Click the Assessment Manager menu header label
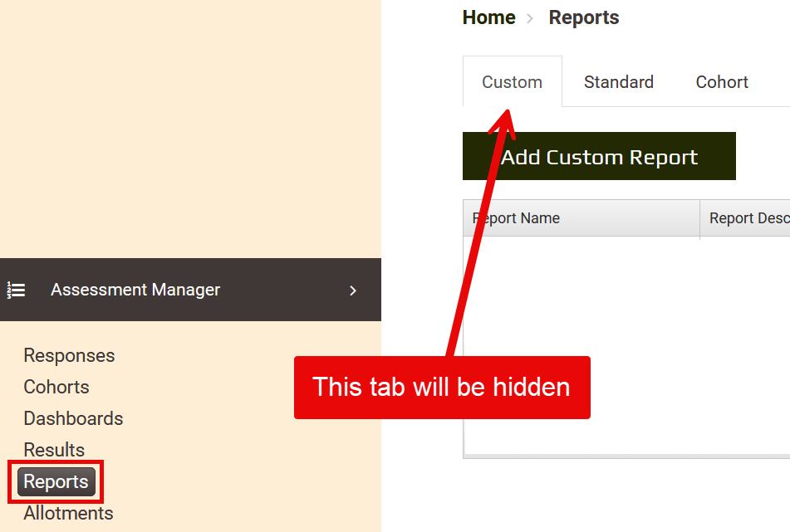790x532 pixels. [135, 290]
